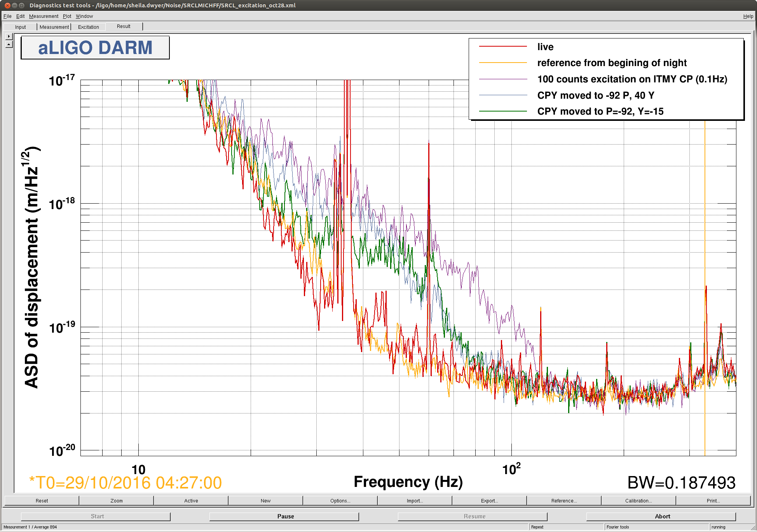757x532 pixels.
Task: Click the New plot button
Action: [x=265, y=501]
